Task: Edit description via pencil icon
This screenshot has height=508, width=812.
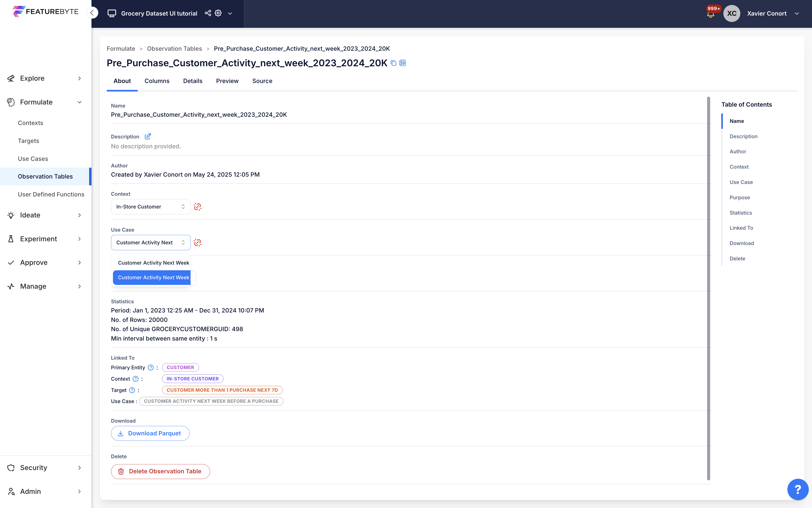Action: pyautogui.click(x=148, y=136)
